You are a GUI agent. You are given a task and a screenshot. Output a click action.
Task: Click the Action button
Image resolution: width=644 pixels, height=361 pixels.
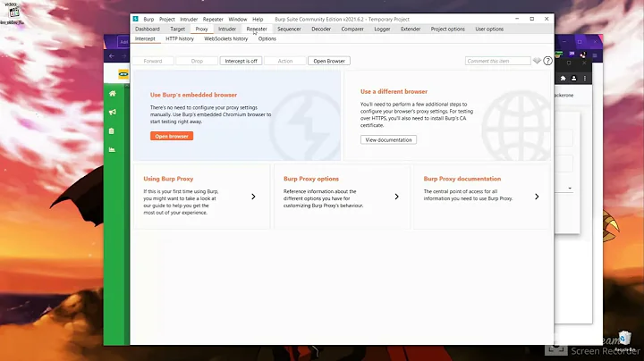285,61
